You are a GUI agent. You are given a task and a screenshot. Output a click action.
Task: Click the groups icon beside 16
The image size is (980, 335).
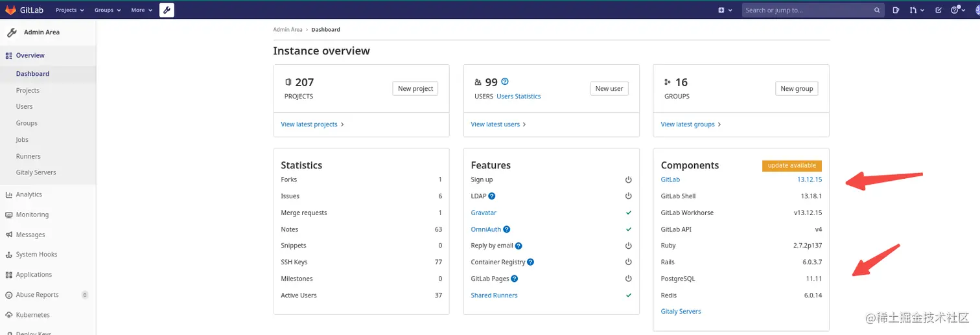(668, 82)
